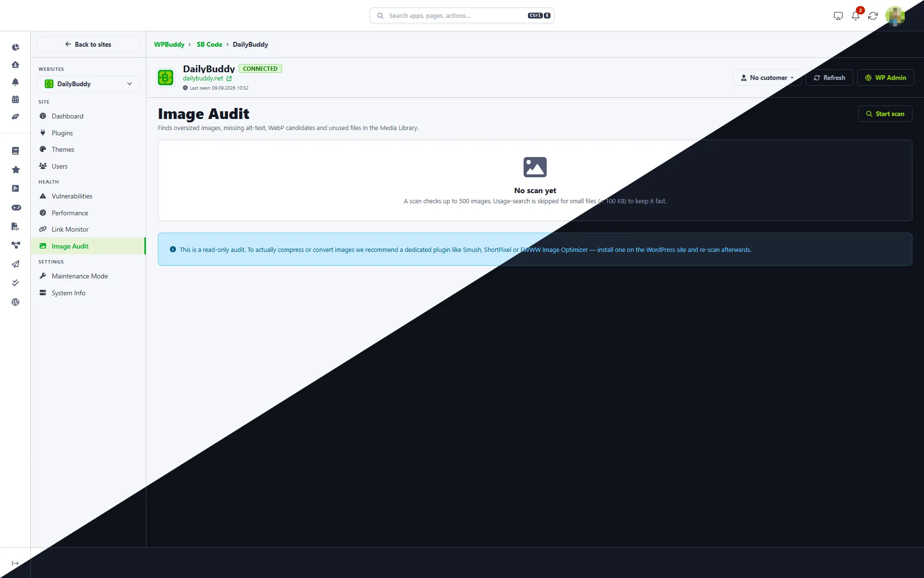Screen dimensions: 924x578
Task: Open WP Admin
Action: (x=885, y=78)
